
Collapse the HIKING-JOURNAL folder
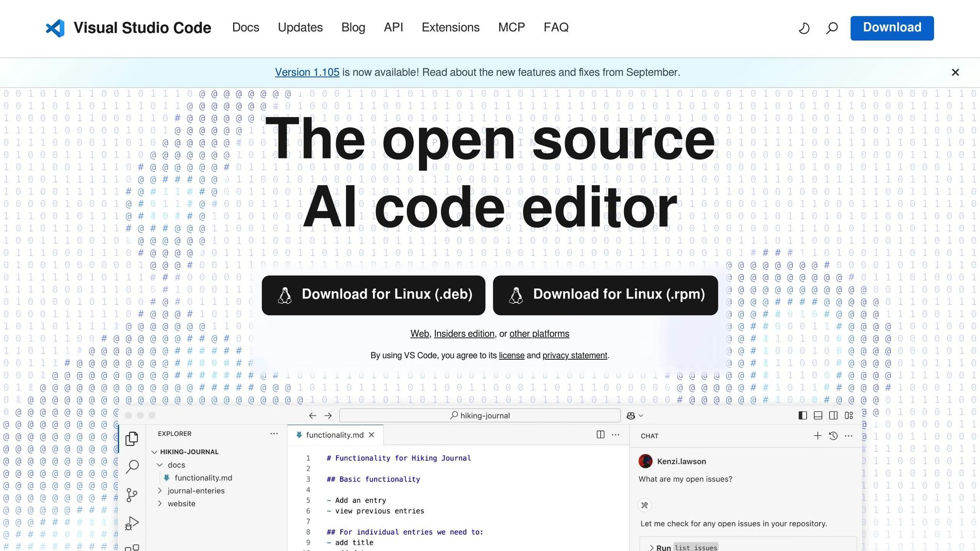coord(154,452)
